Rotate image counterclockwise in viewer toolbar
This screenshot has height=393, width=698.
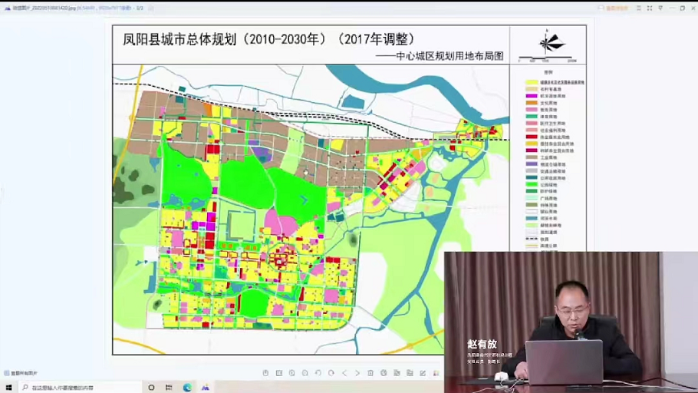tap(318, 373)
